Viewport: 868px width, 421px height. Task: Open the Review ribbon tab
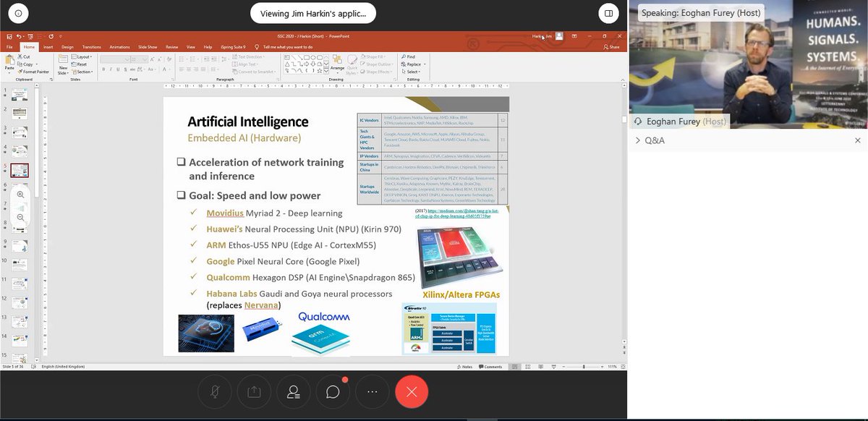172,46
